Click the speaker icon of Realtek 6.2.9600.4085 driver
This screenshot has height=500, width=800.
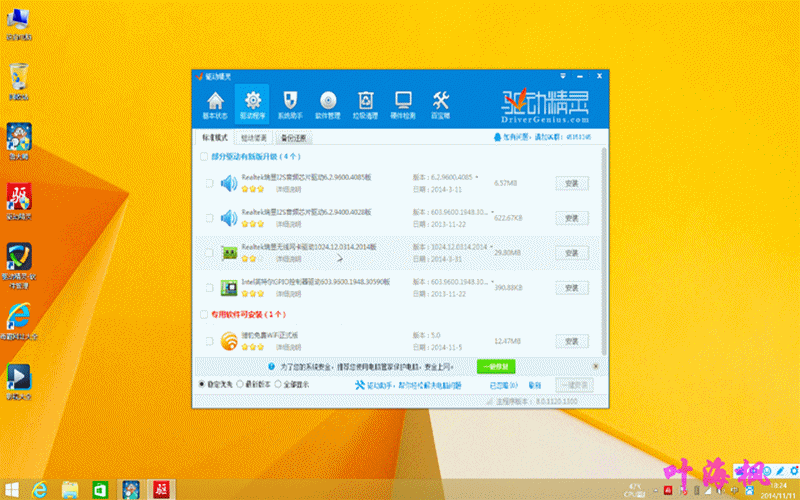[229, 183]
